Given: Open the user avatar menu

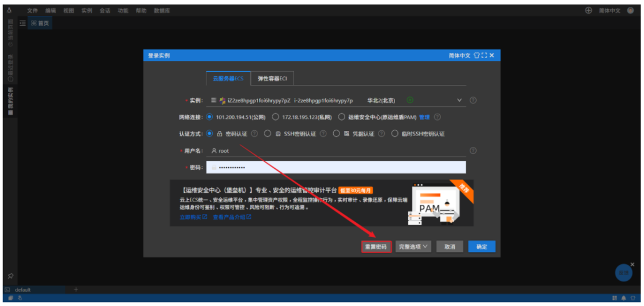Looking at the screenshot, I should 630,11.
